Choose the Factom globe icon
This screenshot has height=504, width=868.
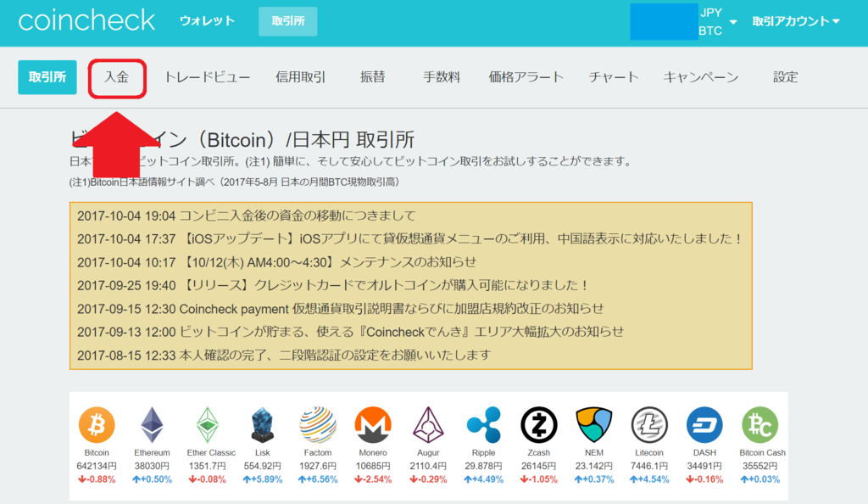click(318, 425)
